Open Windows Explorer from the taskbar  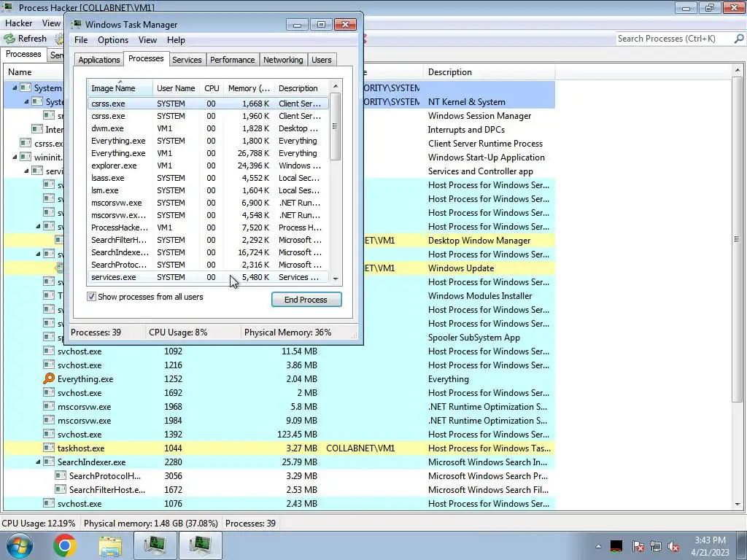coord(110,545)
